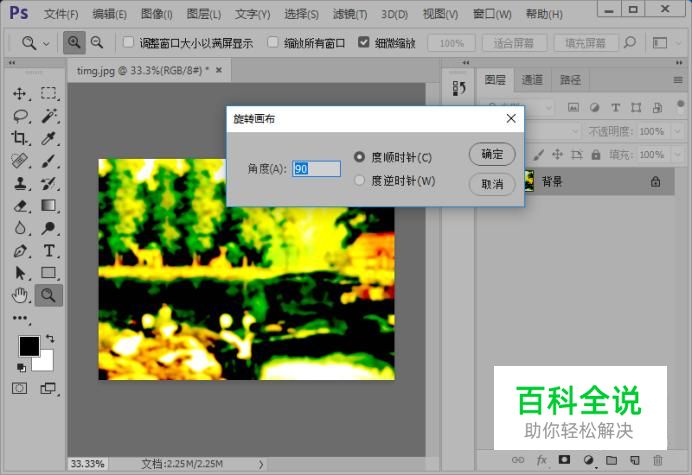Select the Magic Wand tool
The height and width of the screenshot is (475, 692).
point(49,116)
